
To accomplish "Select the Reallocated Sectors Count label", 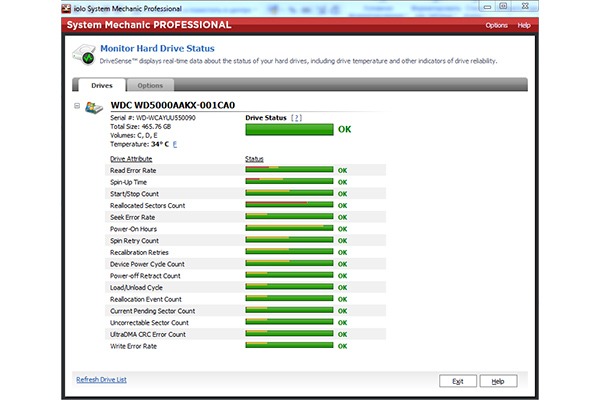I will [x=147, y=206].
